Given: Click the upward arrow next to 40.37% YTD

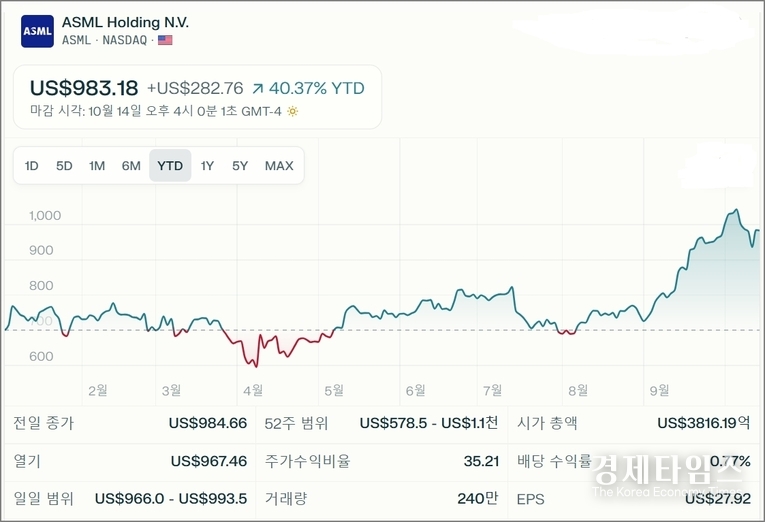Looking at the screenshot, I should (258, 88).
